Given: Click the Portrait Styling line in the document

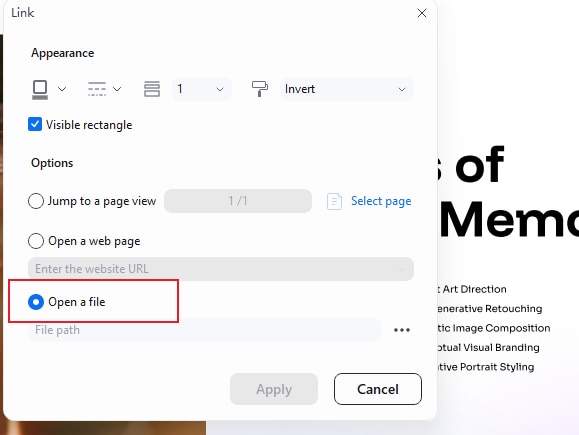Looking at the screenshot, I should click(485, 367).
